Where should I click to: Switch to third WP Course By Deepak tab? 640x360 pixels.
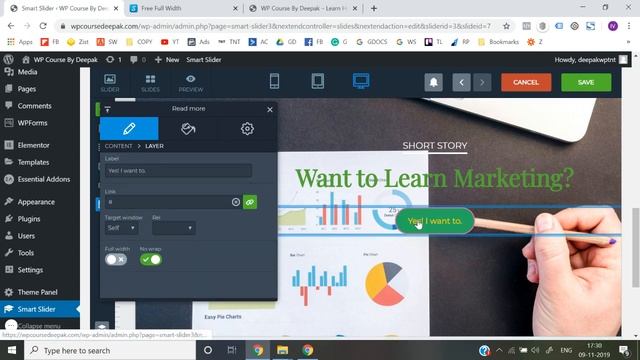tap(304, 8)
